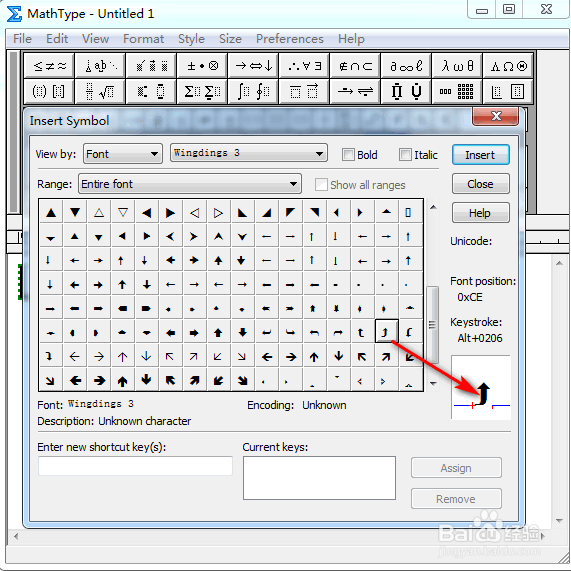Open the products and set theory templates palette
Viewport: 571px width, 571px height.
(406, 91)
